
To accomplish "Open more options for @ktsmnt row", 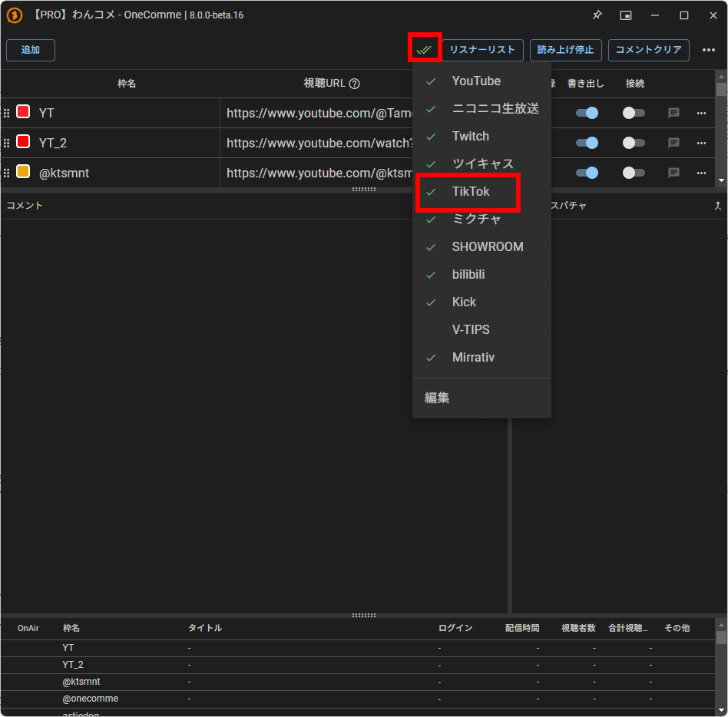I will [702, 173].
